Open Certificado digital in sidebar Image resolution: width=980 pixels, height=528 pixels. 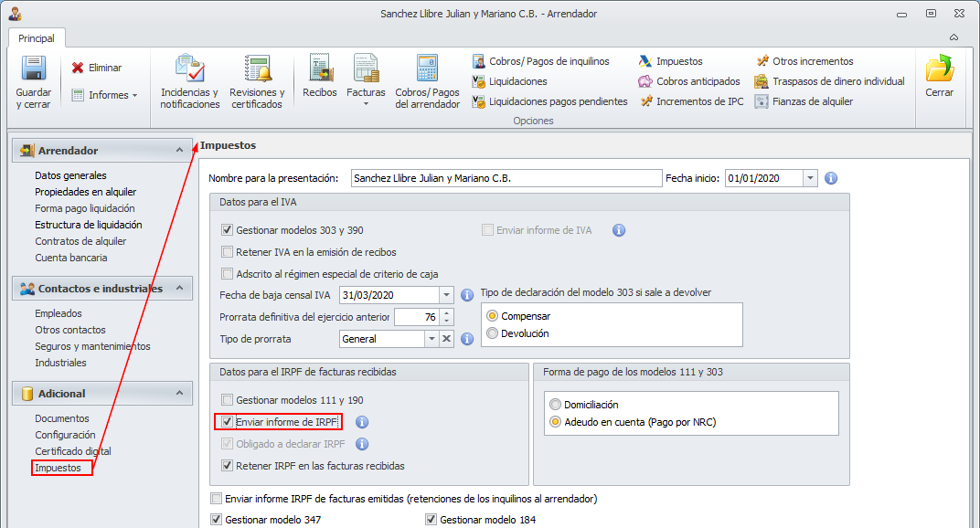pos(73,451)
